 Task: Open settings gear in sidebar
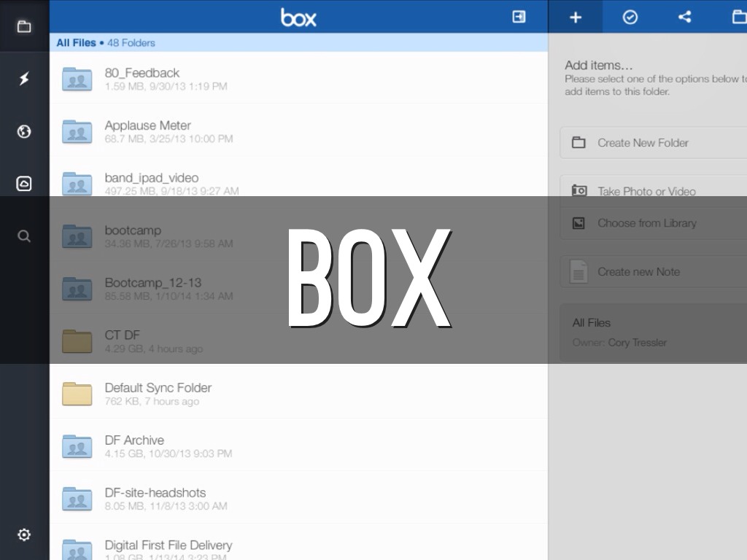pos(24,535)
